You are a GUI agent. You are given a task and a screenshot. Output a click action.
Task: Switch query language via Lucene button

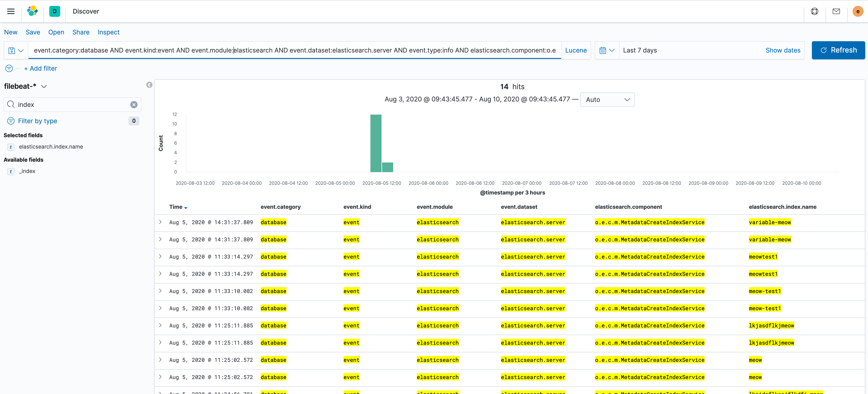(x=575, y=50)
